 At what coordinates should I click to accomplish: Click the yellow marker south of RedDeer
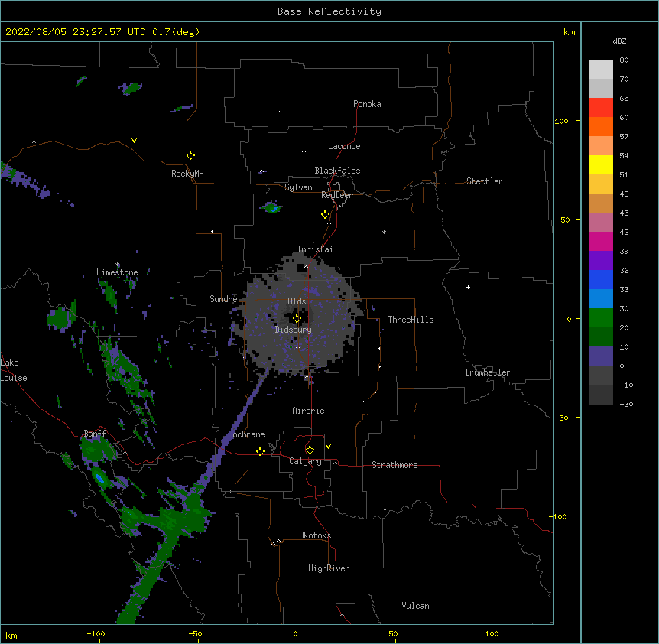(x=326, y=215)
